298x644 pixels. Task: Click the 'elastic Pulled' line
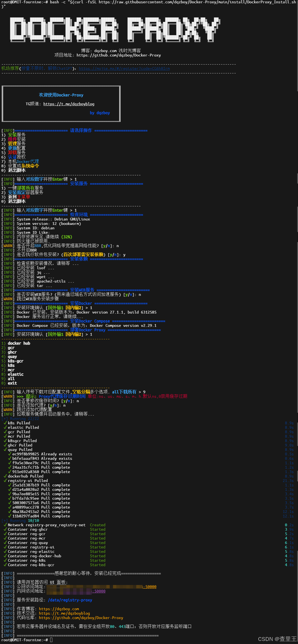click(x=21, y=427)
